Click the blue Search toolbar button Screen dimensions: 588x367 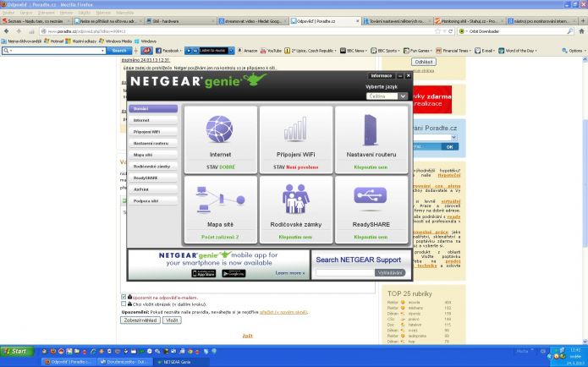pos(119,51)
